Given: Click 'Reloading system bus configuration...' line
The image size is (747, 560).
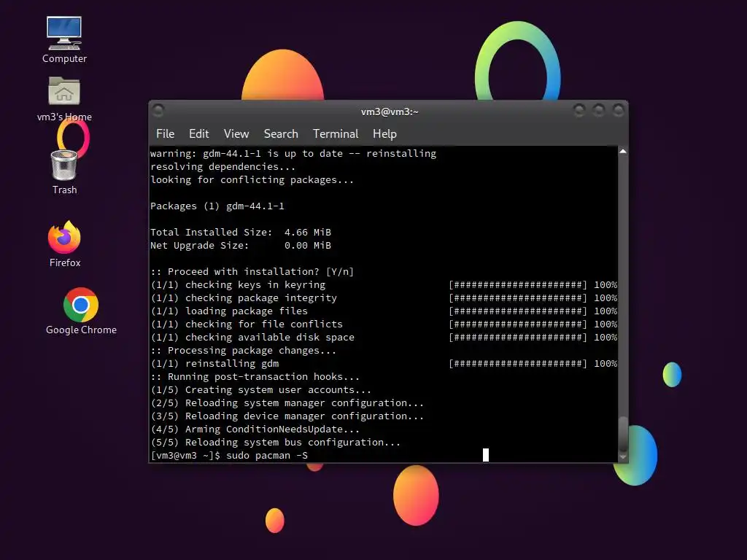Looking at the screenshot, I should [x=275, y=443].
